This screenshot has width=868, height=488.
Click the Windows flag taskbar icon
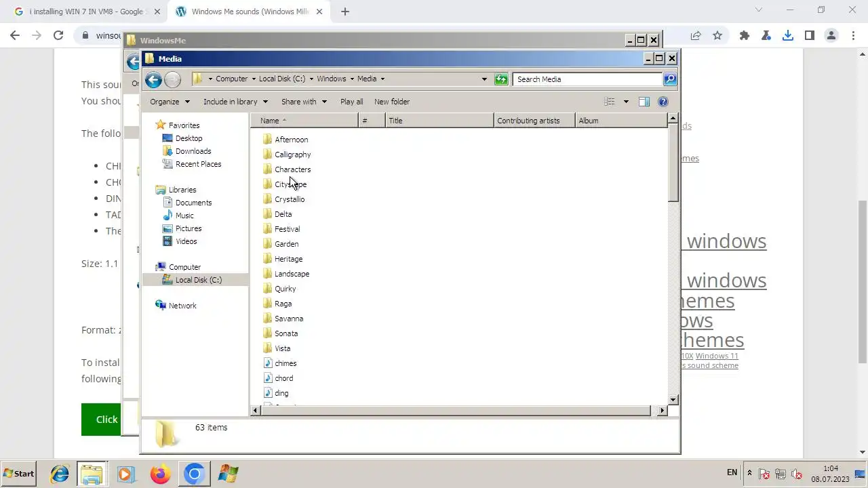pos(228,474)
